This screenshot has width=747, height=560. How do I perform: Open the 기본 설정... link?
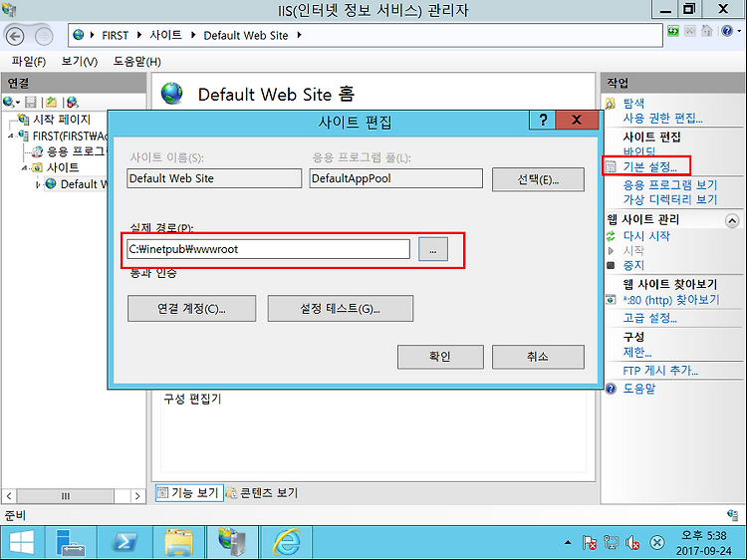(649, 166)
